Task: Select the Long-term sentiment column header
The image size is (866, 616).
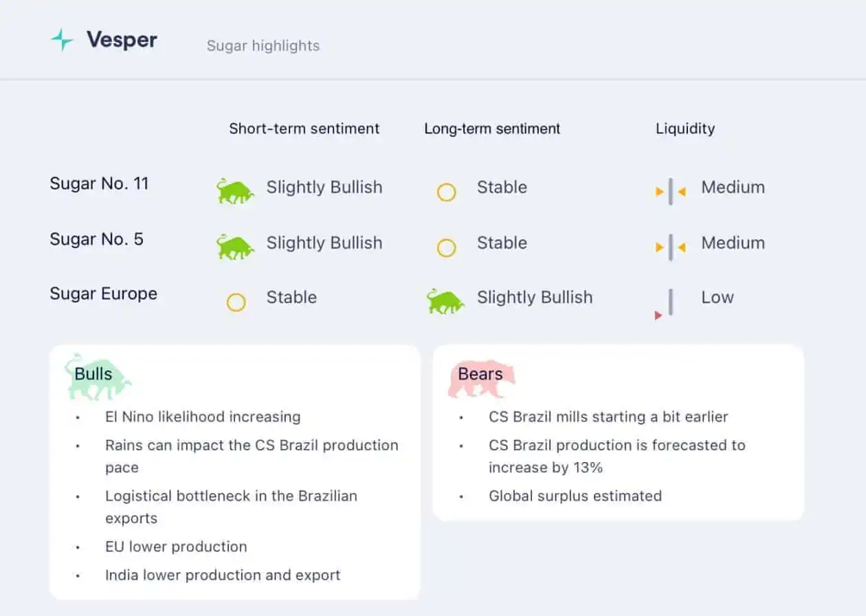Action: pyautogui.click(x=492, y=129)
